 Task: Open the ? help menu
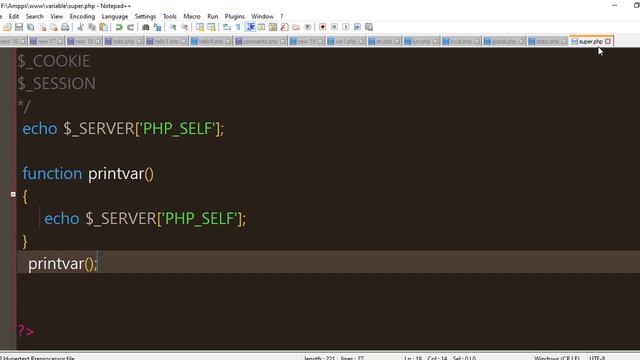(282, 16)
